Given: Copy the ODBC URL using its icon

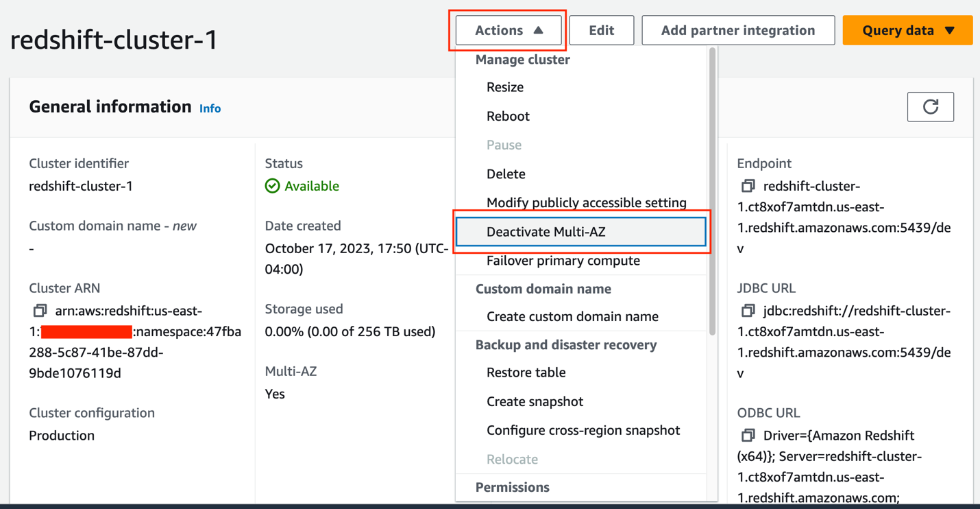Looking at the screenshot, I should 748,436.
